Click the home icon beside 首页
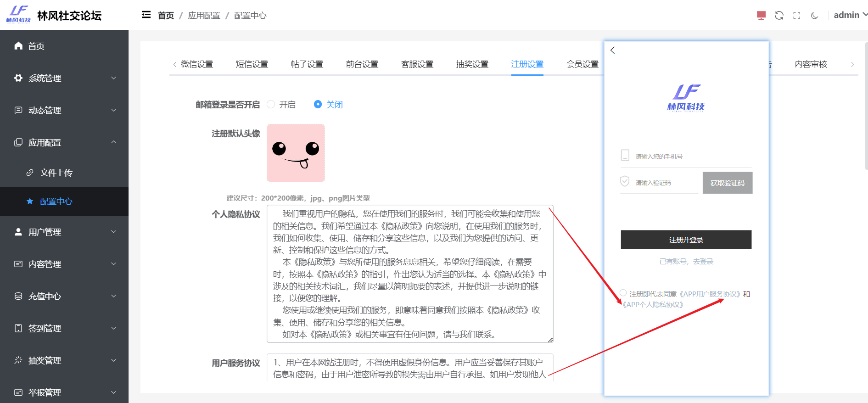Screen dimensions: 868x403 point(18,45)
